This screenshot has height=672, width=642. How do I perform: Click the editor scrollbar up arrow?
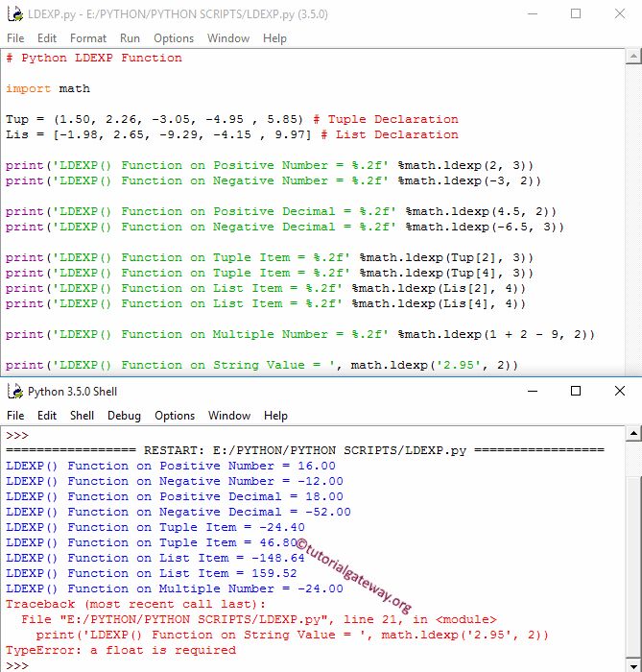pos(633,57)
